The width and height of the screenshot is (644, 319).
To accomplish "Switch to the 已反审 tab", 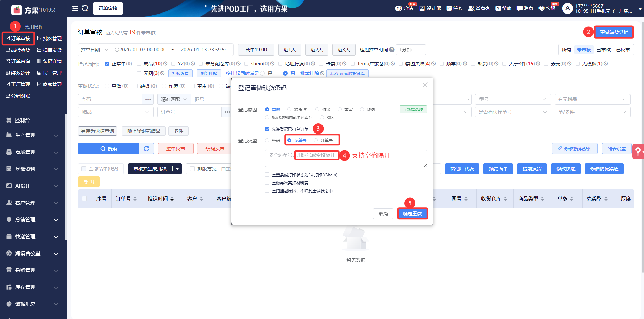I will [623, 50].
